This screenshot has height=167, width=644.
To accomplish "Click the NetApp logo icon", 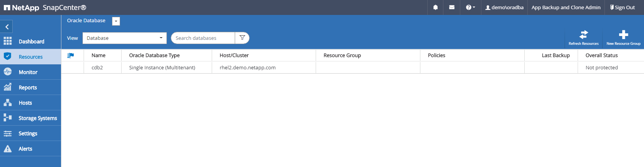I will coord(7,8).
